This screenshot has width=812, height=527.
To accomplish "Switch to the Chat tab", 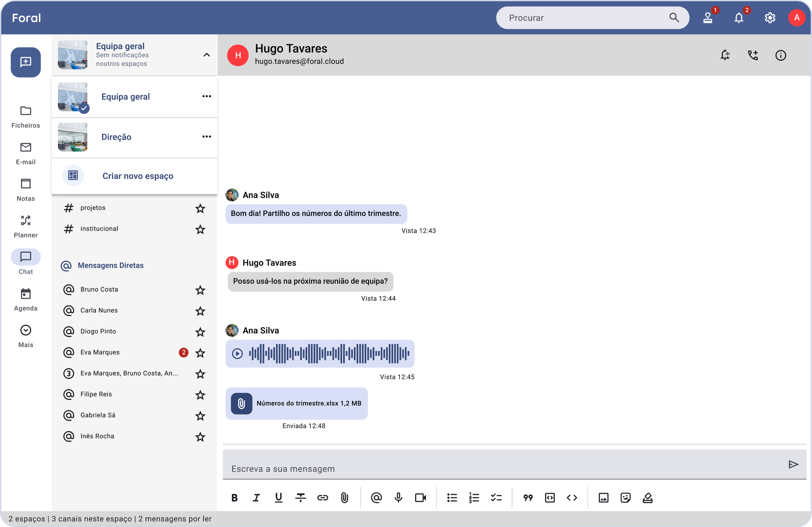I will tap(26, 262).
